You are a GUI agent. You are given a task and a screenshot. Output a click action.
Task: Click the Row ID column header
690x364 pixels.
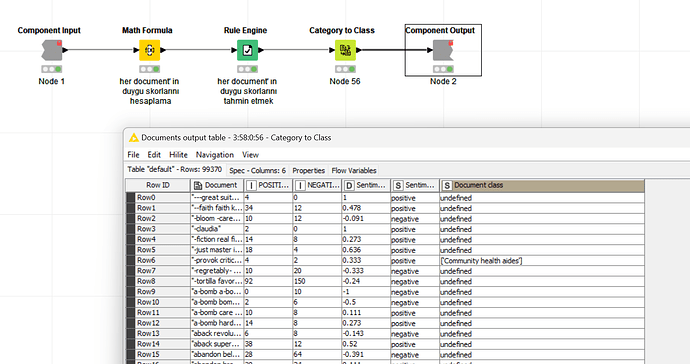(158, 185)
